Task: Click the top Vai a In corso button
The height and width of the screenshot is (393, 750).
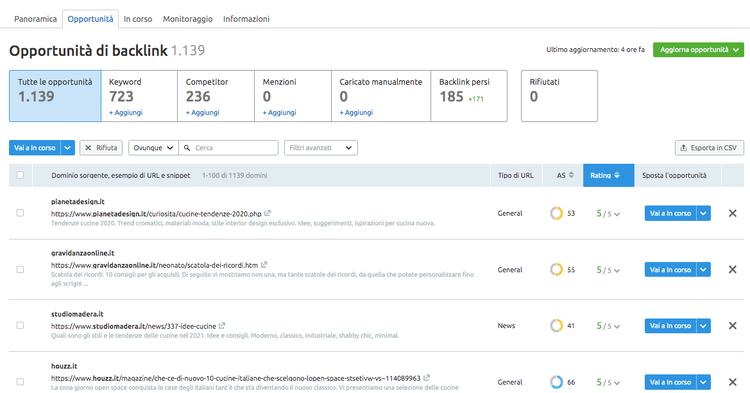Action: [x=34, y=148]
